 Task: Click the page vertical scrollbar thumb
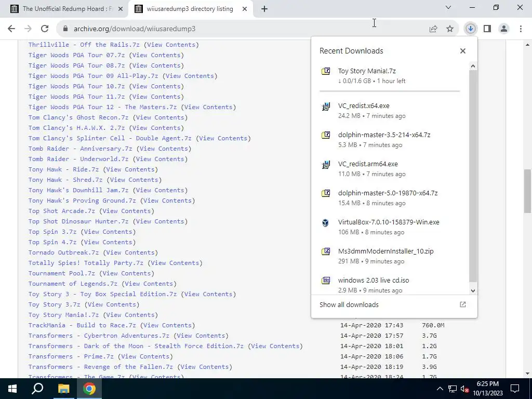527,191
